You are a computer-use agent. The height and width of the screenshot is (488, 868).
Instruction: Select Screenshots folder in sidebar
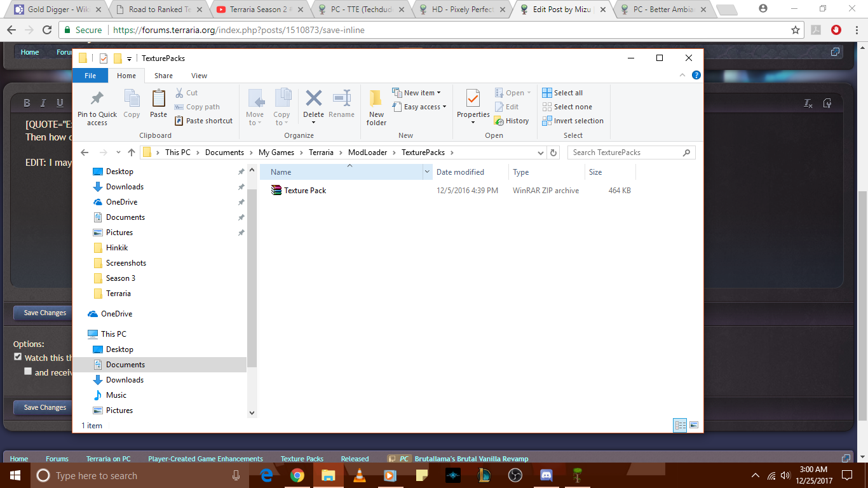click(126, 263)
